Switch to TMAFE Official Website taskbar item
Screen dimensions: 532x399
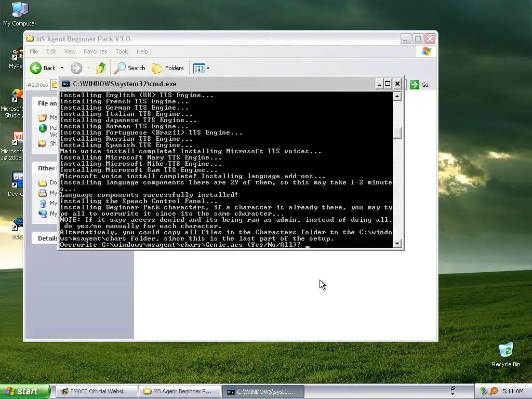coord(96,392)
